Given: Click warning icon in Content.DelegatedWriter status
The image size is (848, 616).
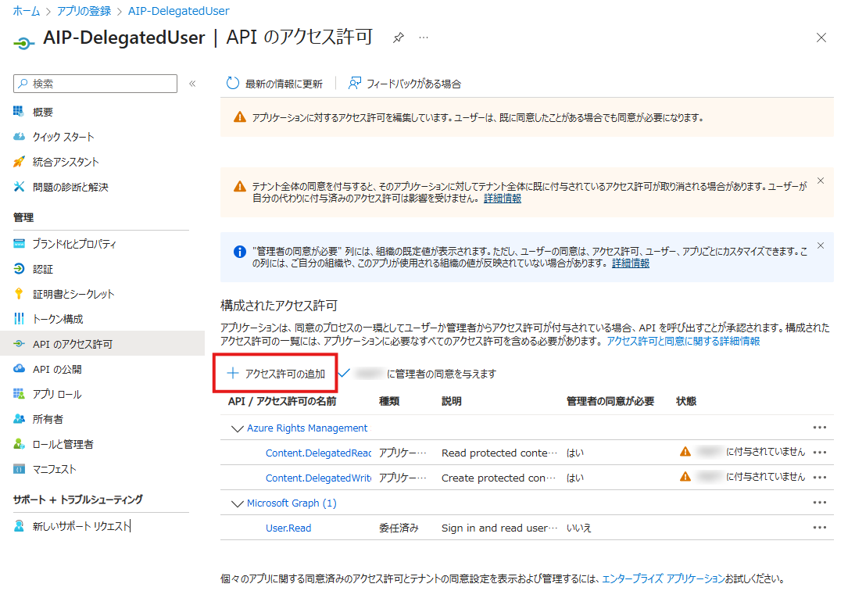Looking at the screenshot, I should (685, 477).
